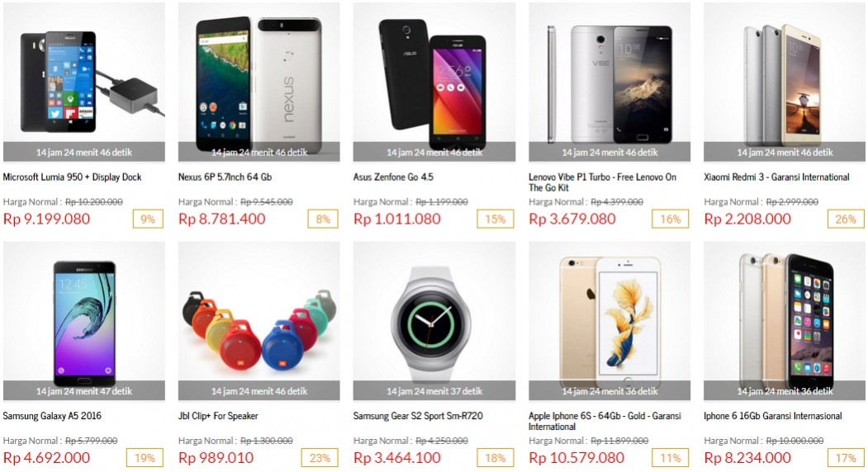Select the Asus Zenfone Go 4.5 photo
The width and height of the screenshot is (868, 472).
coord(434,82)
